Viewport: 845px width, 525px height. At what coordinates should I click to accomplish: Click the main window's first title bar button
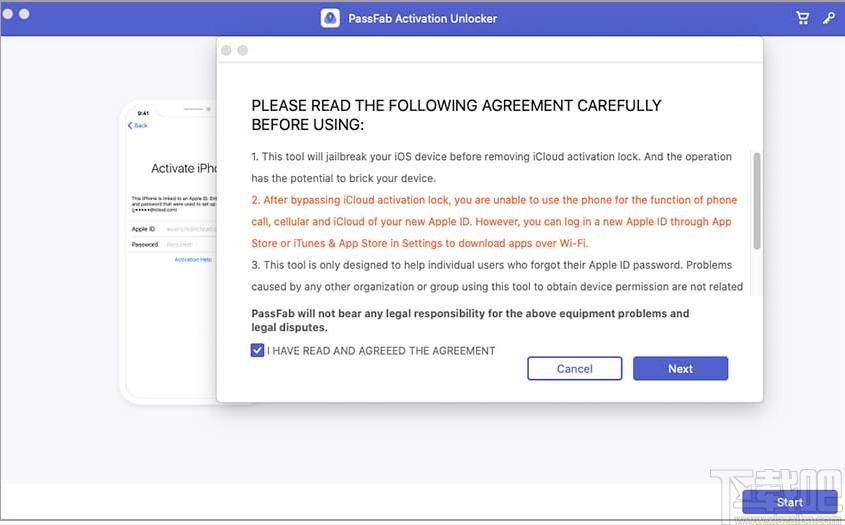pyautogui.click(x=8, y=14)
